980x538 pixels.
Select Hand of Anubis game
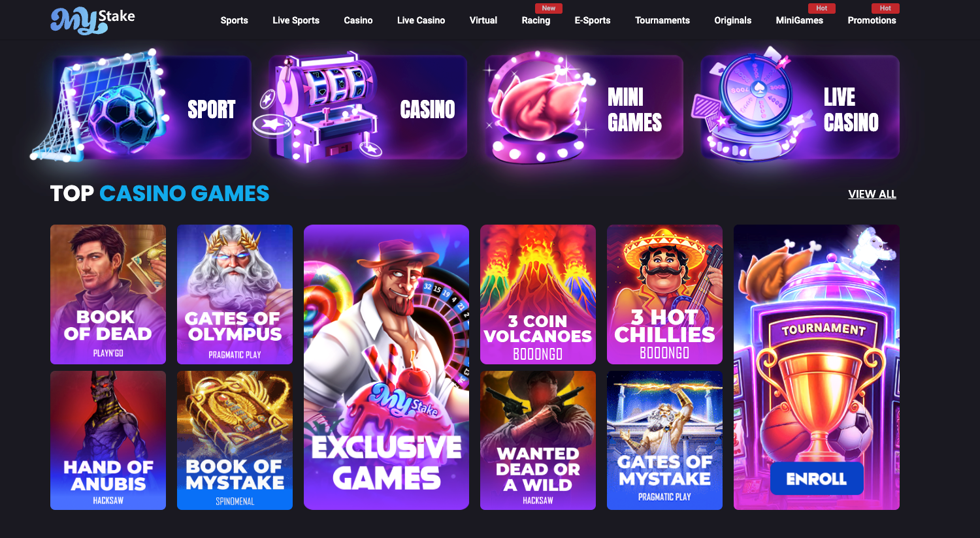(108, 441)
